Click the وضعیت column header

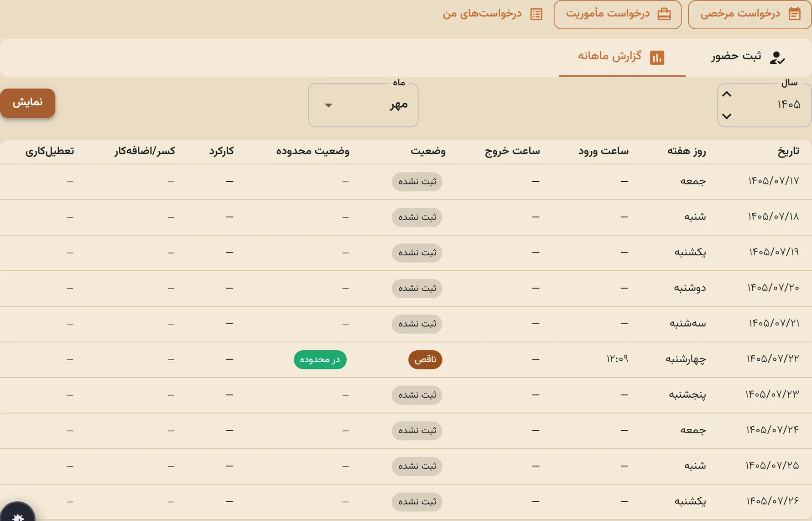coord(428,151)
